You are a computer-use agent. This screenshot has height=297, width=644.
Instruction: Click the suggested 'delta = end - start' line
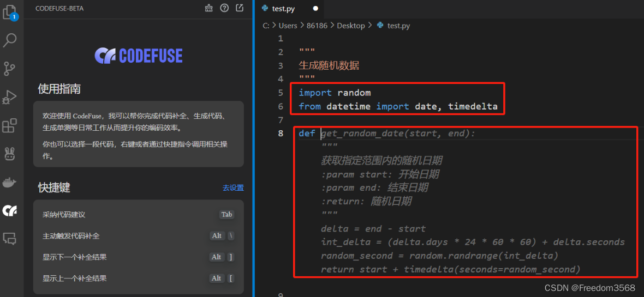373,228
